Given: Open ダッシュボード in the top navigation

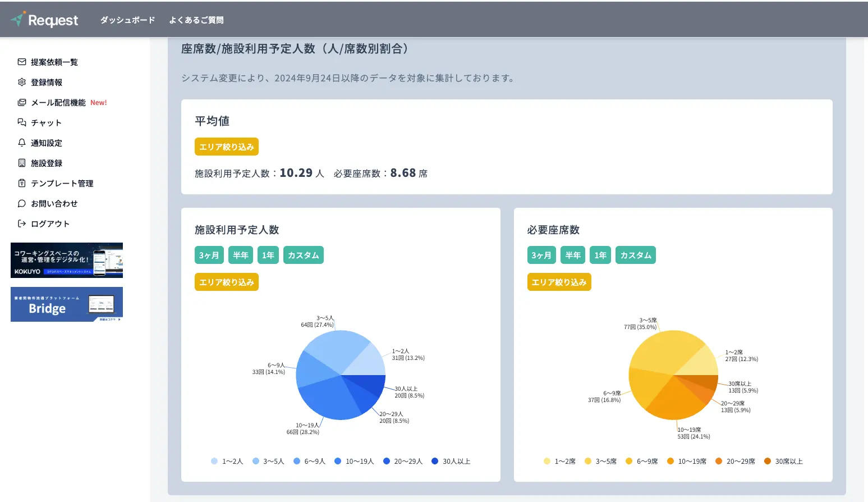Looking at the screenshot, I should click(x=127, y=20).
